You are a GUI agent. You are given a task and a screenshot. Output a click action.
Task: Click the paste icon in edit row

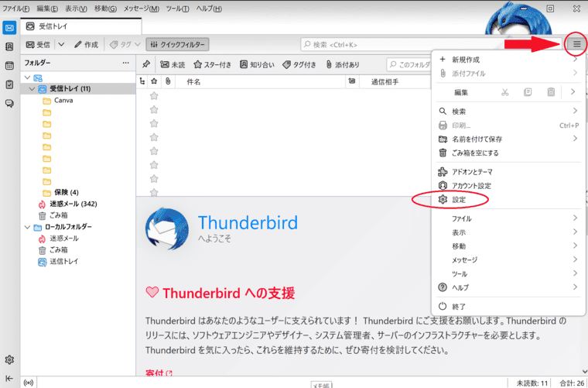551,92
